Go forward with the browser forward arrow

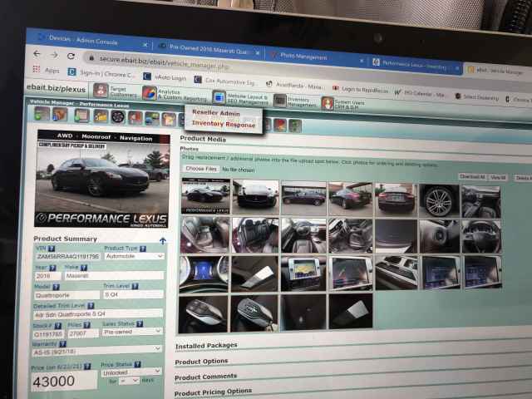coord(54,55)
